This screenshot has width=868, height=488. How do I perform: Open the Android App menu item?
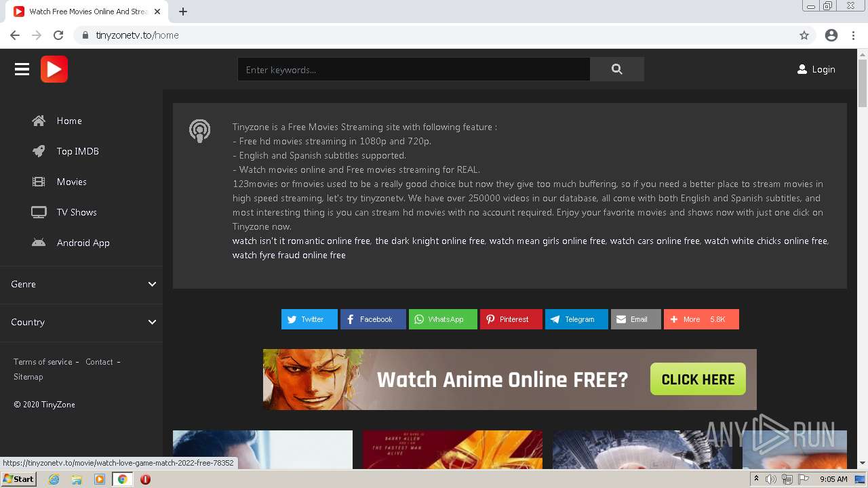(x=83, y=243)
